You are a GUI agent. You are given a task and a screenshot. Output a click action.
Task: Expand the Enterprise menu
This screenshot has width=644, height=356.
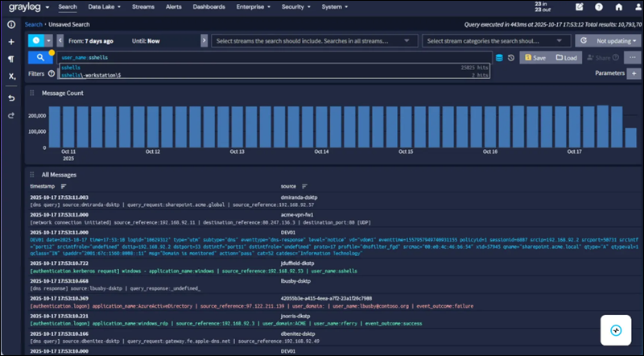[253, 7]
